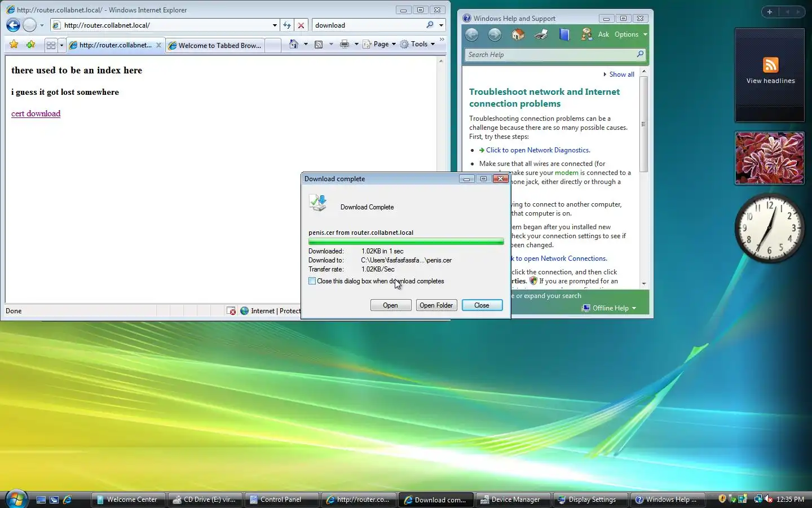Viewport: 812px width, 508px height.
Task: Open Browse Help book icon
Action: coord(564,34)
